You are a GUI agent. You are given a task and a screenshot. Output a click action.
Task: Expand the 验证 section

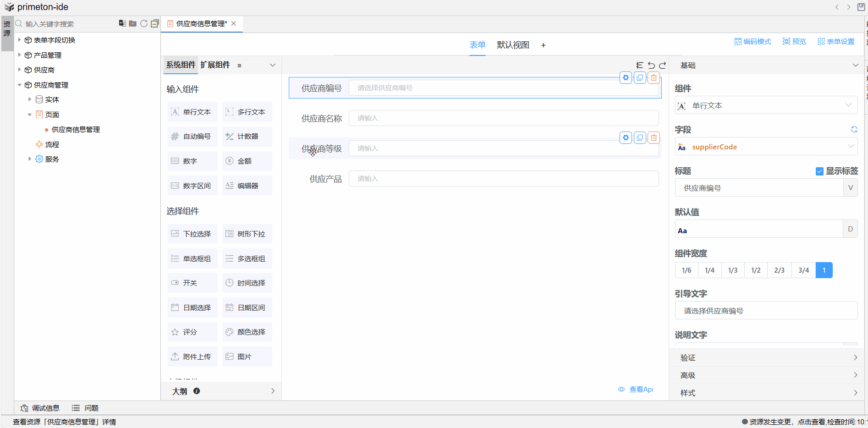(x=766, y=357)
